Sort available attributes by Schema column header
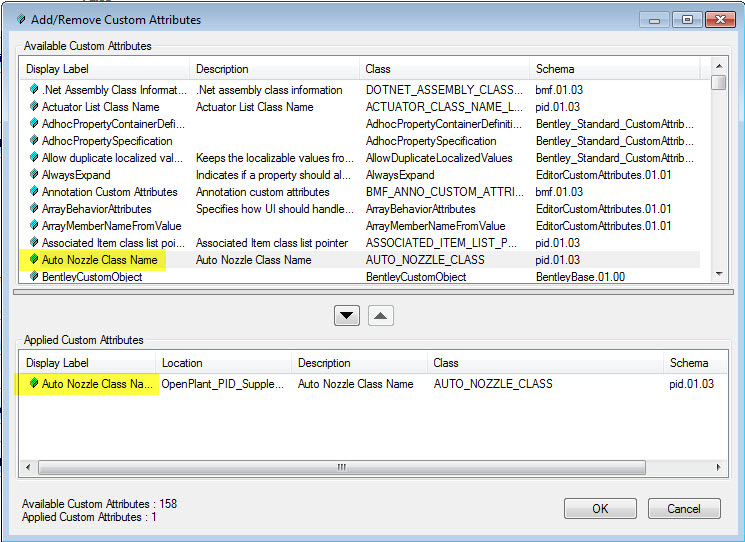 click(x=615, y=69)
